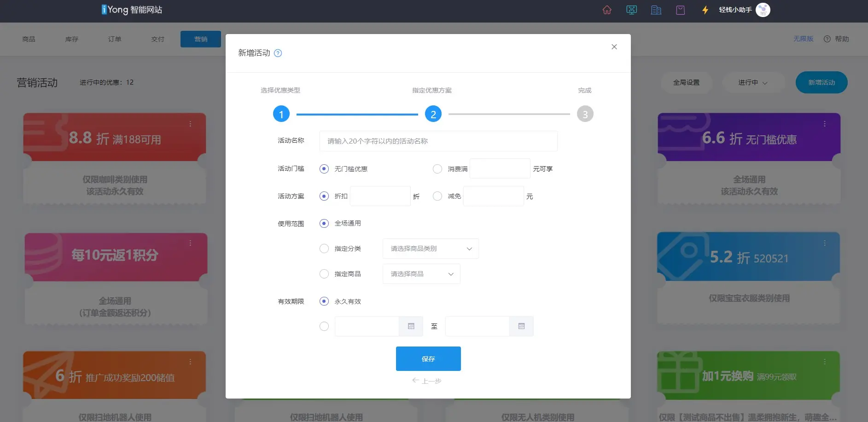This screenshot has width=868, height=422.
Task: Focus the 活动名称 text input field
Action: (438, 141)
